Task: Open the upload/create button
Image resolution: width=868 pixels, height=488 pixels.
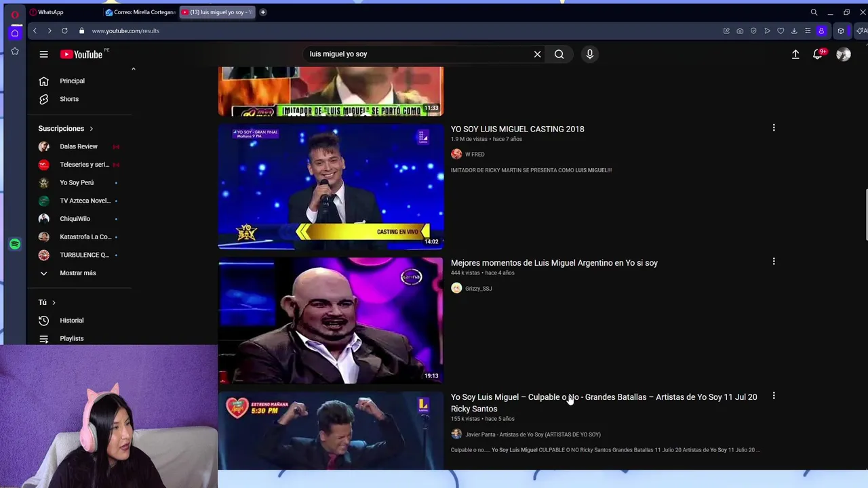Action: 795,54
